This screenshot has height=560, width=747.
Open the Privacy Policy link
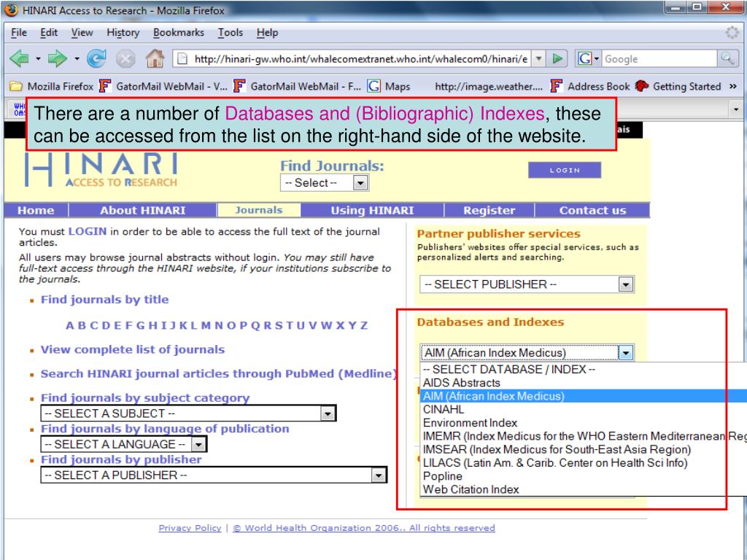(x=190, y=528)
